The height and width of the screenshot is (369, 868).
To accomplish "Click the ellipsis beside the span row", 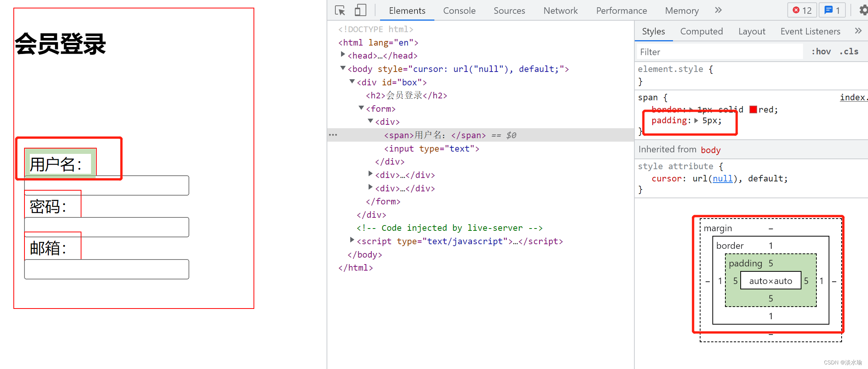I will [333, 135].
